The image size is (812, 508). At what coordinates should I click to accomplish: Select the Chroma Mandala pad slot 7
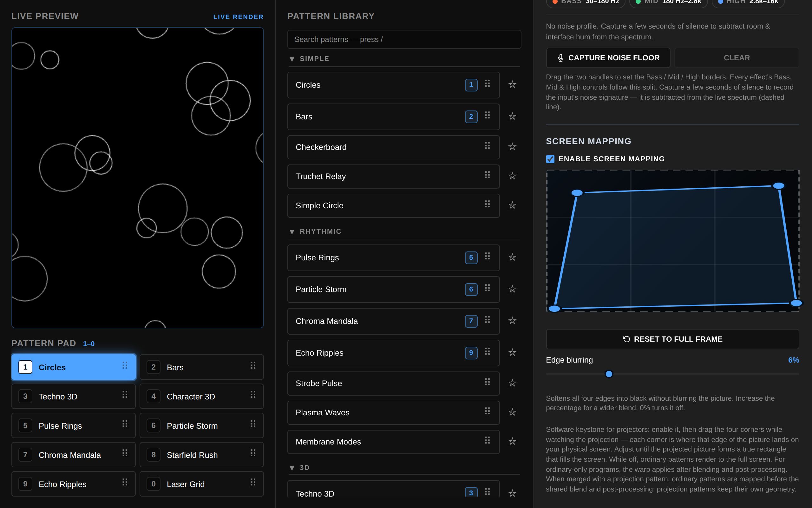point(74,455)
